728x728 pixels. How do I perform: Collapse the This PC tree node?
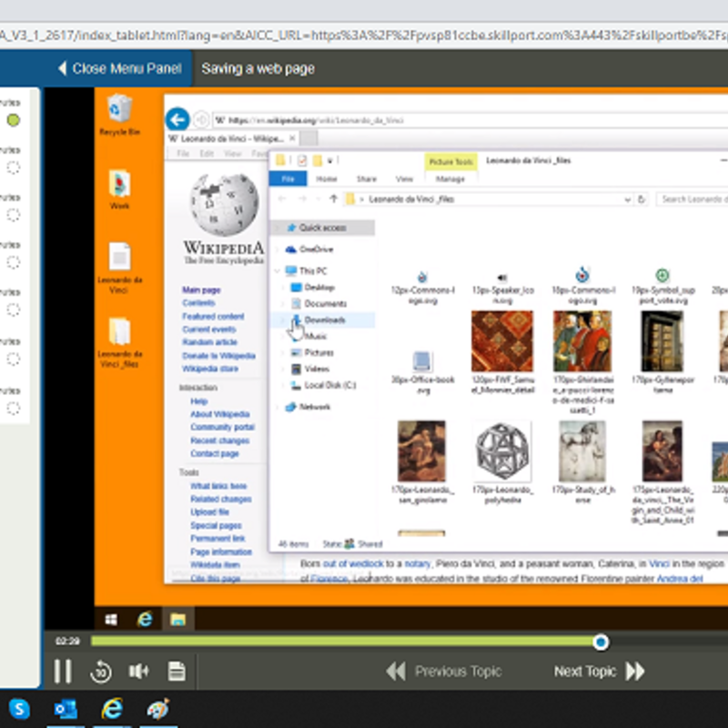coord(278,270)
